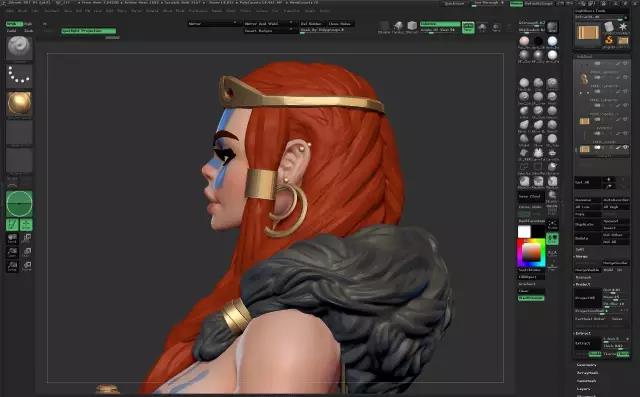This screenshot has width=640, height=397.
Task: Click the large gold current tool thumbnail
Action: (x=588, y=32)
